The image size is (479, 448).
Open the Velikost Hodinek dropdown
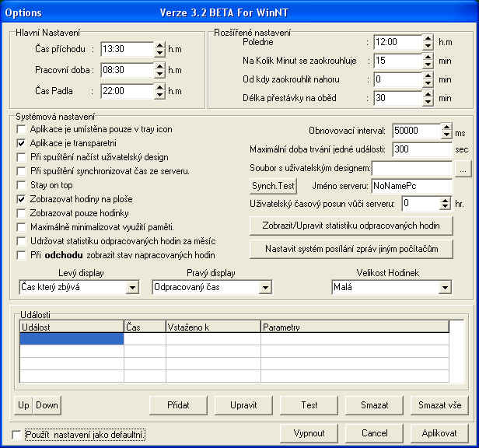coord(444,288)
